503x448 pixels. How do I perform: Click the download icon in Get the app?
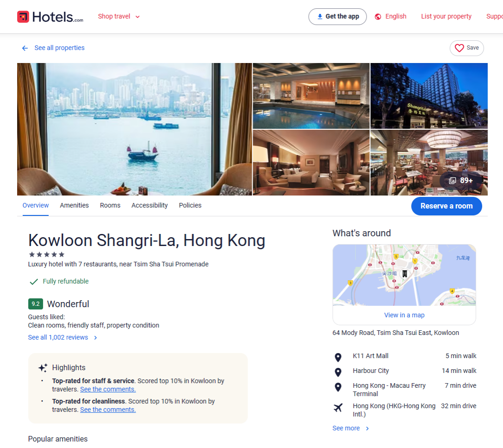tap(320, 17)
